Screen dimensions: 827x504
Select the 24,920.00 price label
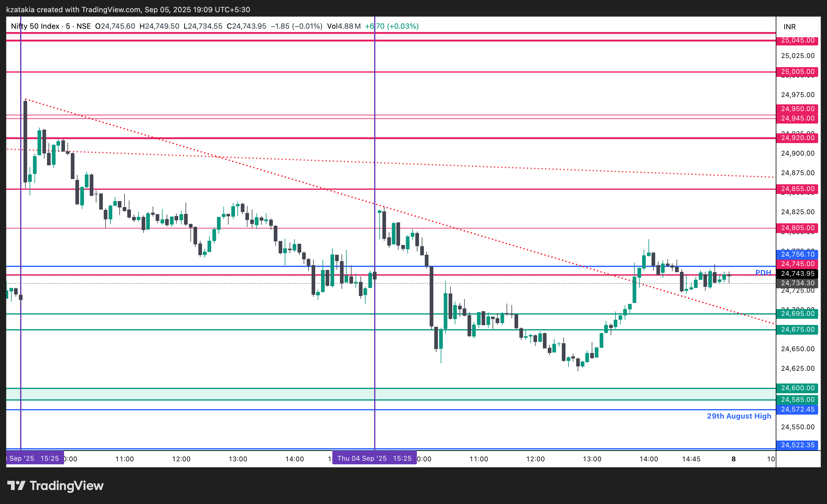pos(797,138)
